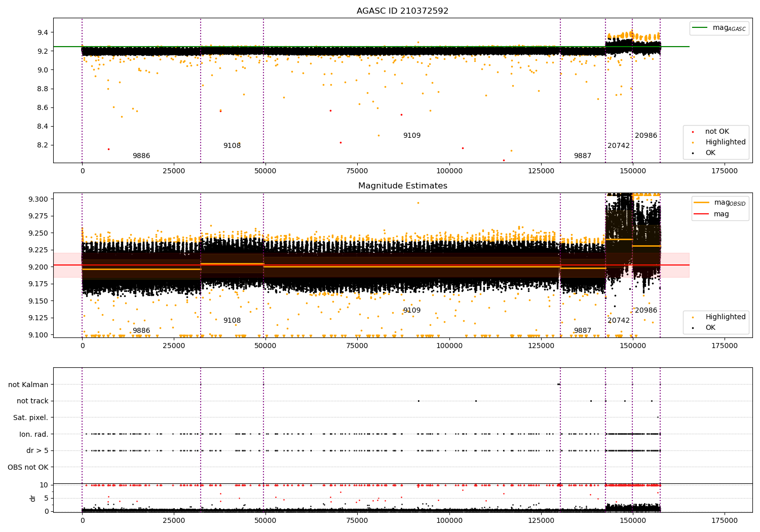Click observation label 9886 in top plot
The image size is (760, 532).
click(141, 156)
